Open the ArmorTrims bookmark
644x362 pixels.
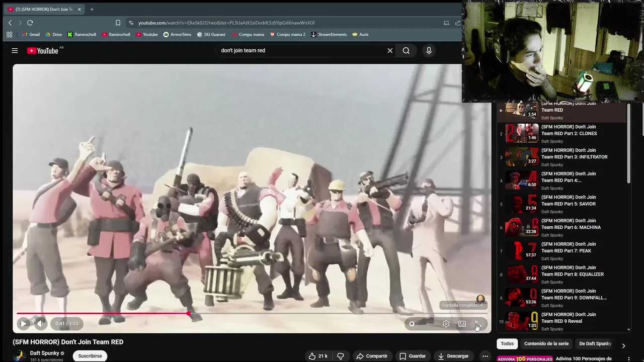click(x=177, y=35)
